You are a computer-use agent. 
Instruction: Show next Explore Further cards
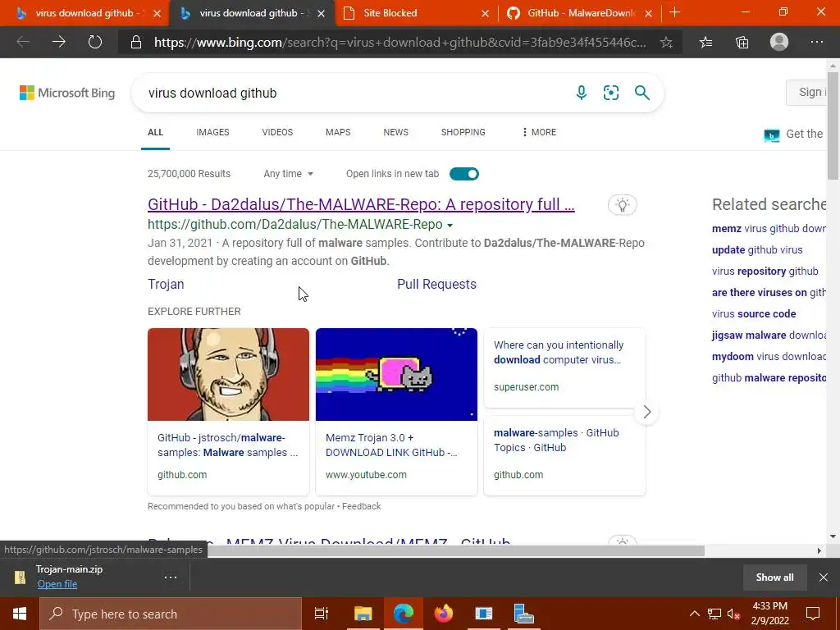646,412
